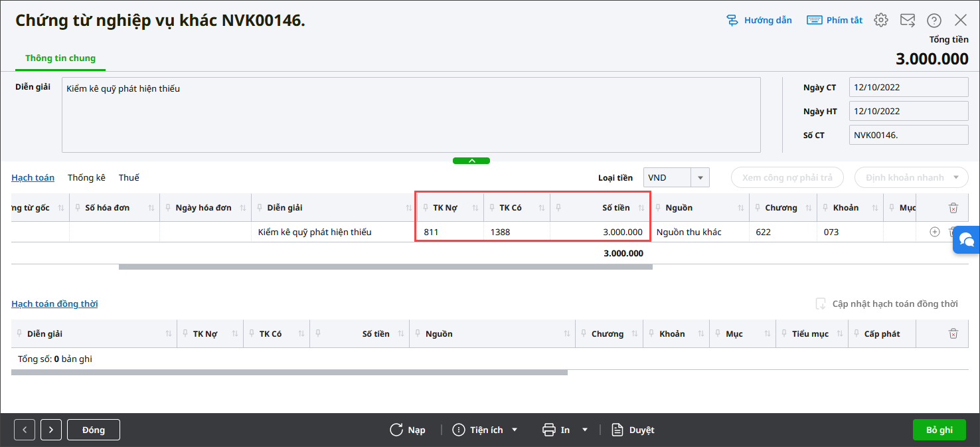Open the Hạch toán đồng thời link
980x447 pixels.
54,304
